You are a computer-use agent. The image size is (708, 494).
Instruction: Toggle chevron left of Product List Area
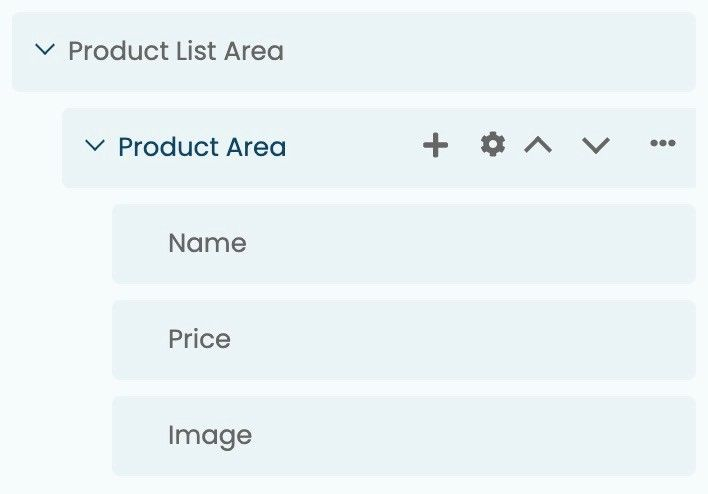45,49
